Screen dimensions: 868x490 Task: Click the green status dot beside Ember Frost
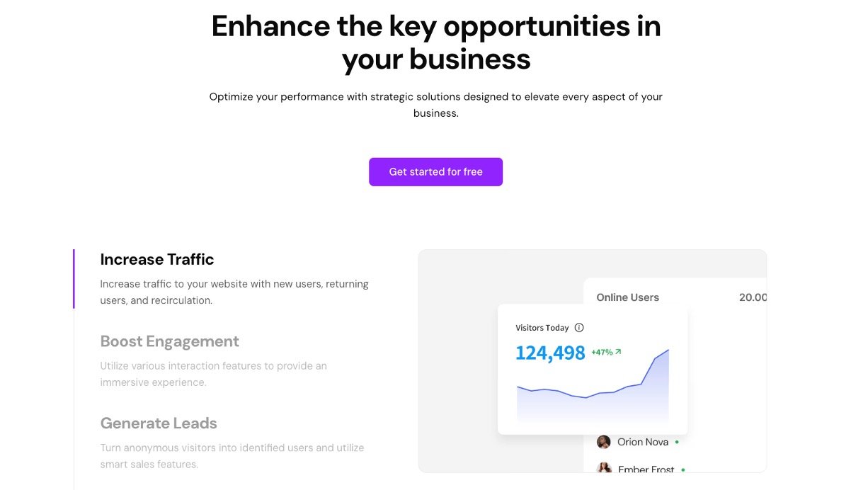click(x=683, y=469)
